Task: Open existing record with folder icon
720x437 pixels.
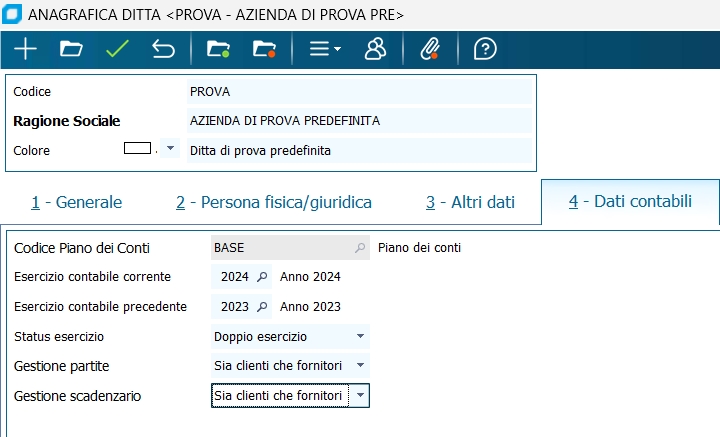Action: click(70, 49)
